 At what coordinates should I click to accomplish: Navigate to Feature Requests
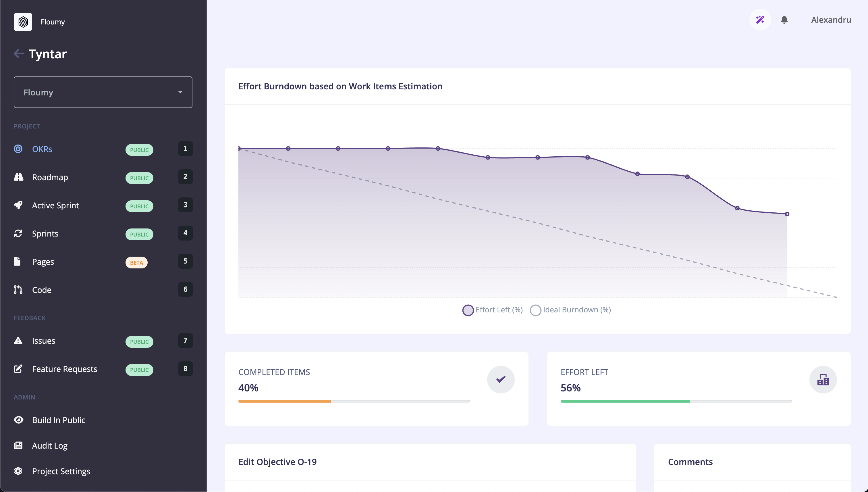(x=65, y=369)
